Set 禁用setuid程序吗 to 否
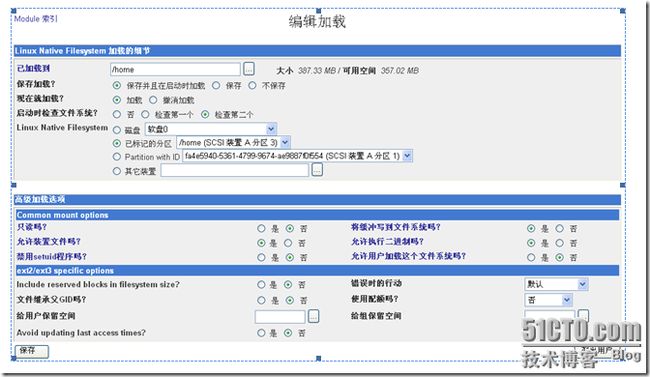650x377 pixels. pos(290,258)
